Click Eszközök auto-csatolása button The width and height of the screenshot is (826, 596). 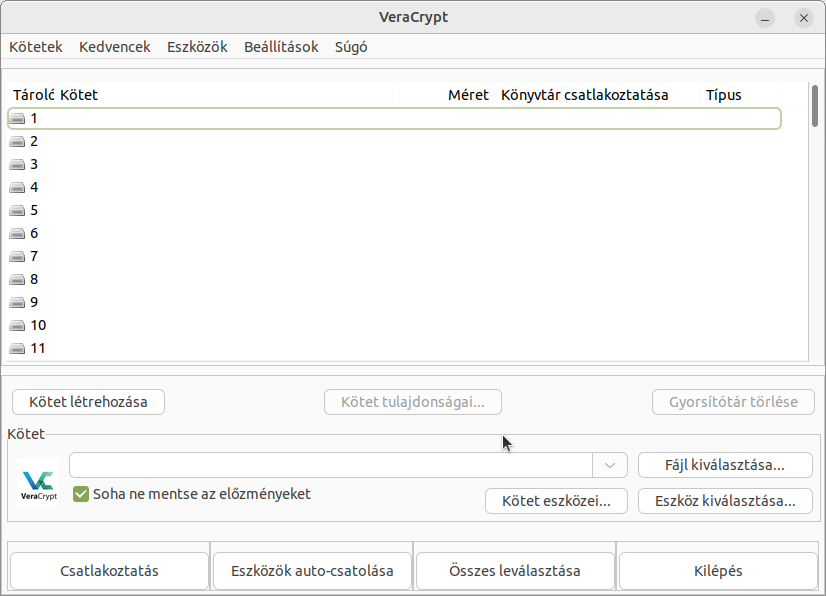pos(312,571)
